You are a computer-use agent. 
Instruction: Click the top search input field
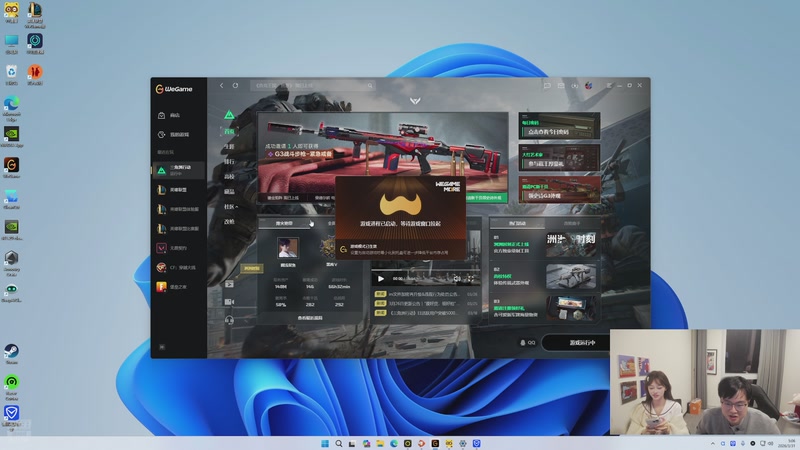[312, 85]
